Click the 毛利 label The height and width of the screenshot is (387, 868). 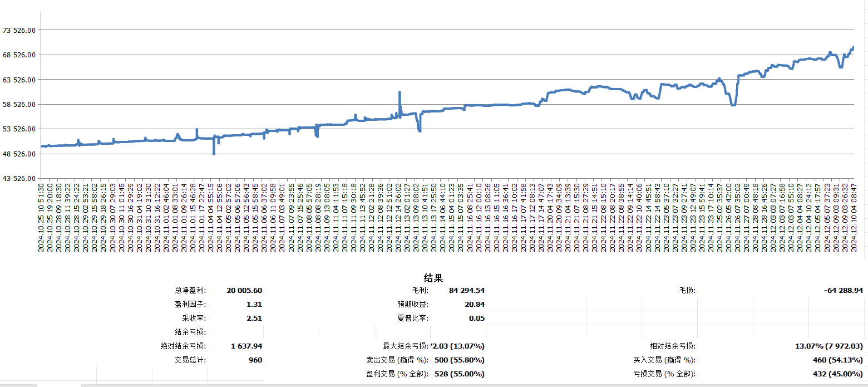(x=421, y=290)
